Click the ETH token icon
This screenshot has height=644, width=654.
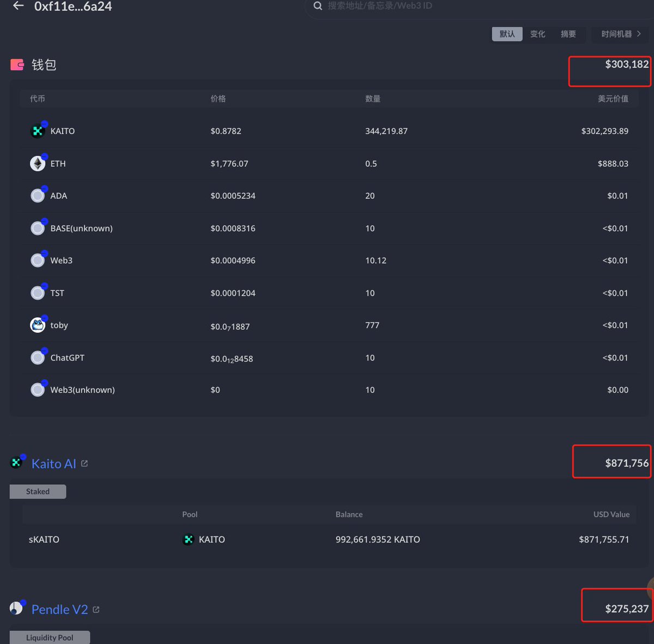[x=38, y=164]
